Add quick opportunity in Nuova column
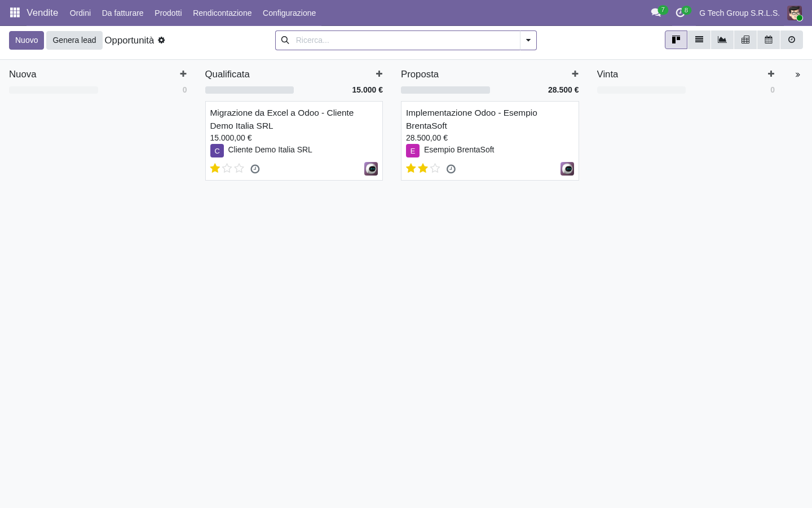Image resolution: width=812 pixels, height=508 pixels. coord(183,74)
